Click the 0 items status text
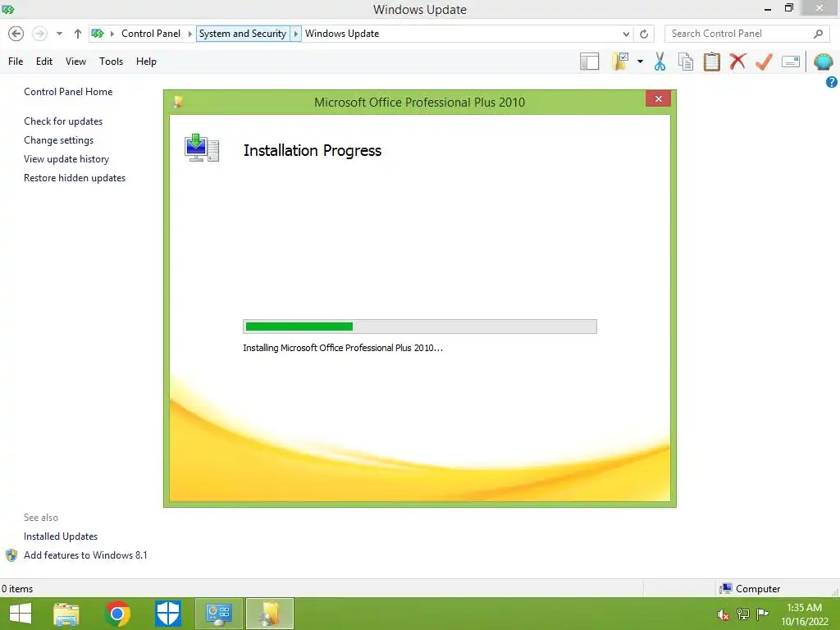The width and height of the screenshot is (840, 630). tap(17, 589)
